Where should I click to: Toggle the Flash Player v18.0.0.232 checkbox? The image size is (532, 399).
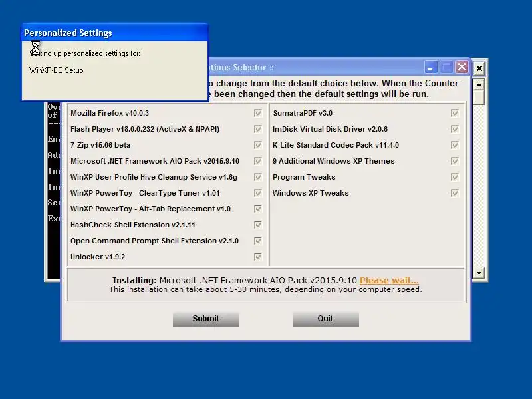tap(257, 129)
